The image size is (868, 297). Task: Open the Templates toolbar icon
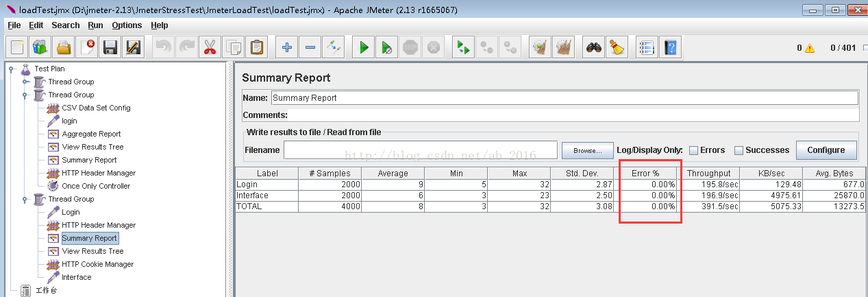(x=40, y=47)
